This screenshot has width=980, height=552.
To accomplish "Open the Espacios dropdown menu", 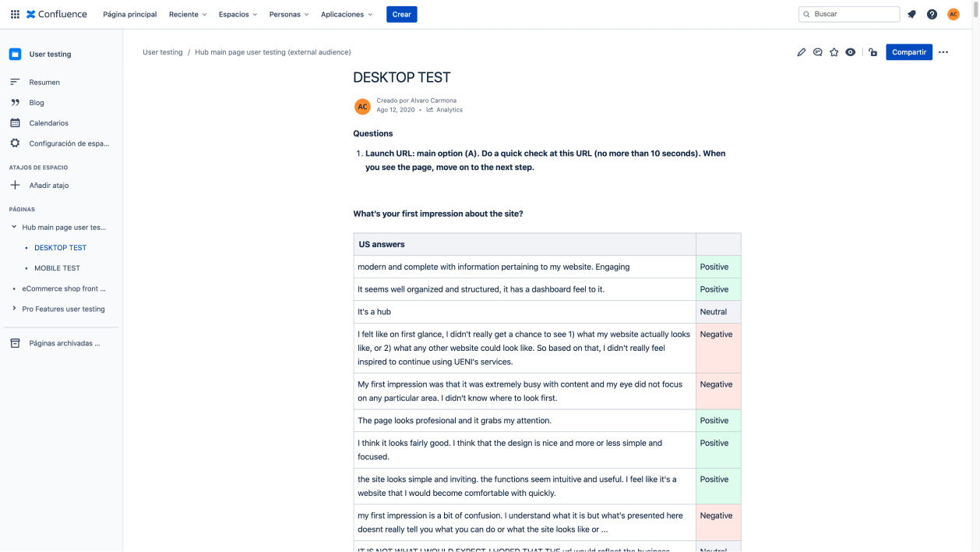I will tap(238, 14).
